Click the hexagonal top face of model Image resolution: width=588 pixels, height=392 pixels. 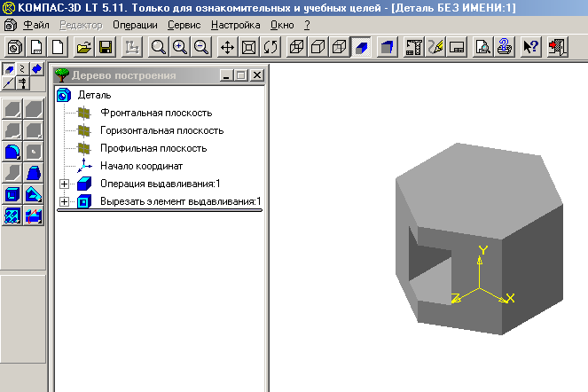coord(480,192)
